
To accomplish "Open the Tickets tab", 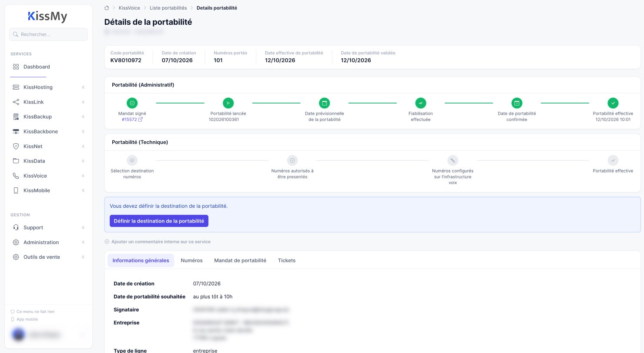I will click(x=287, y=260).
